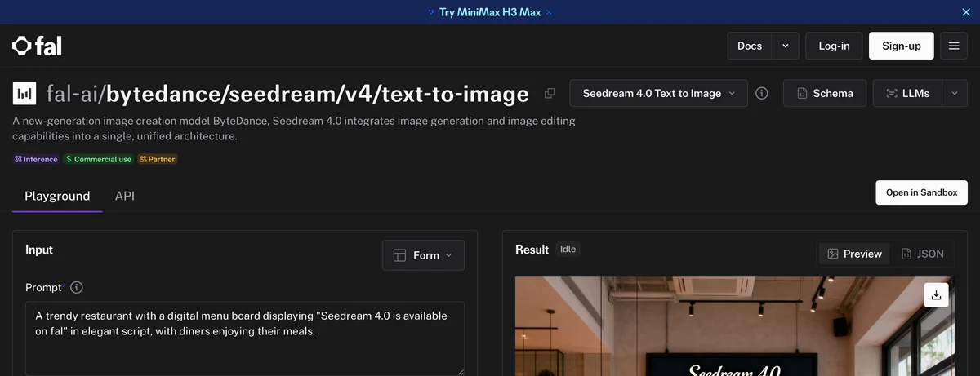Open the fal logo home link
This screenshot has width=980, height=376.
coord(37,46)
